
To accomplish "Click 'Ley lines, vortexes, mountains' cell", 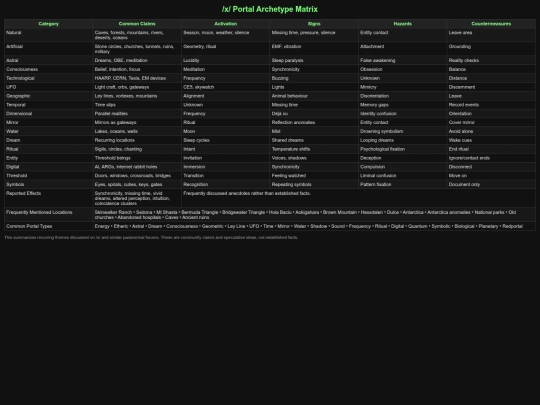I will pos(137,96).
